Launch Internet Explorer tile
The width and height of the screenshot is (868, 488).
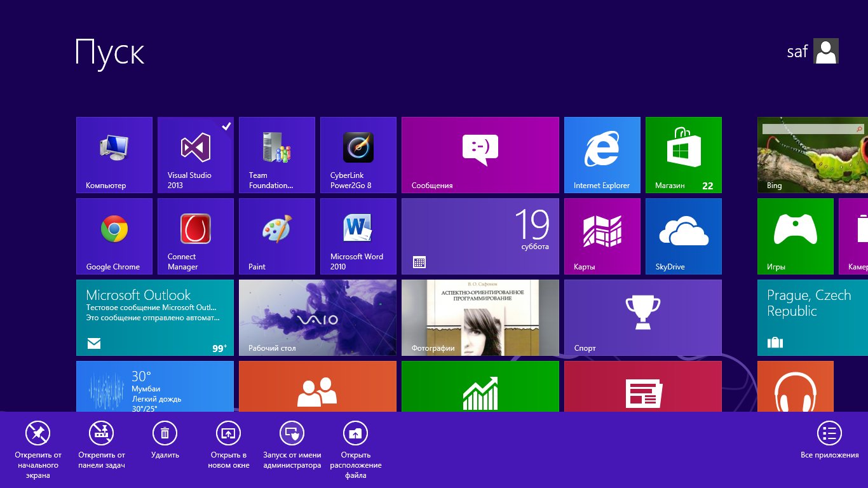click(x=602, y=155)
